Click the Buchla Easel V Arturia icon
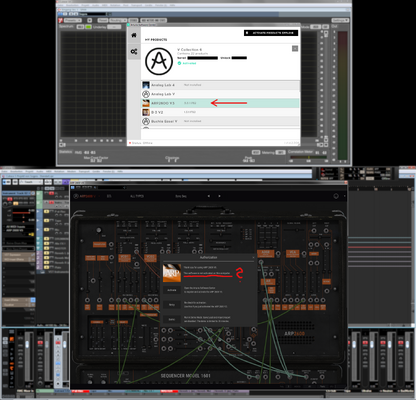This screenshot has height=400, width=416. pyautogui.click(x=146, y=121)
